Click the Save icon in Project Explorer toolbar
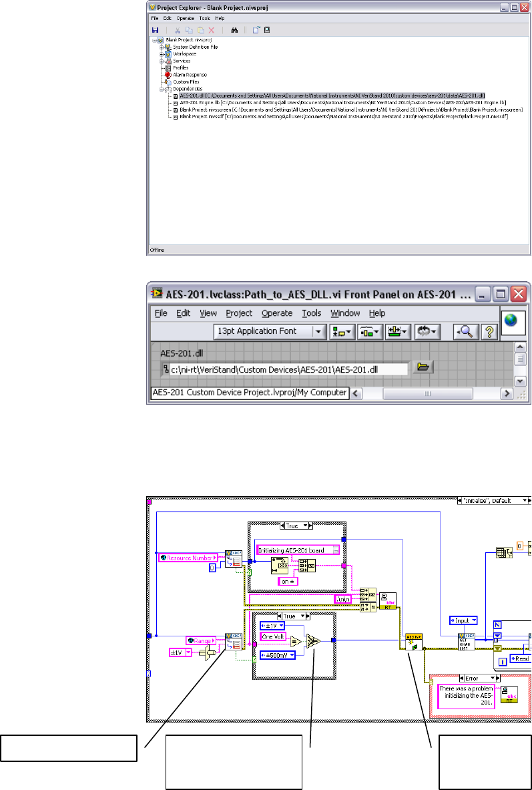 (155, 30)
